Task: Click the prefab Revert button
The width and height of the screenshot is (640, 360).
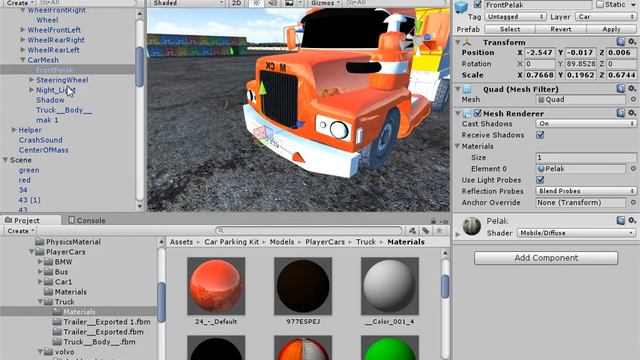Action: [x=560, y=29]
